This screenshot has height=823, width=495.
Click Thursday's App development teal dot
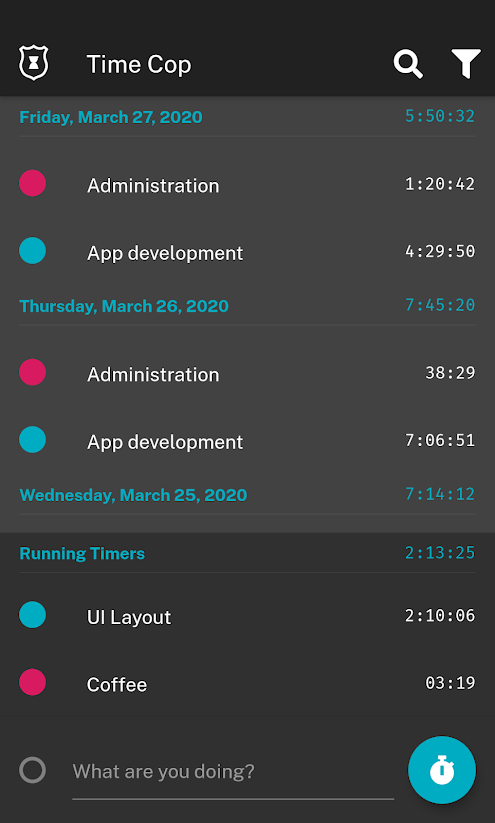click(33, 439)
